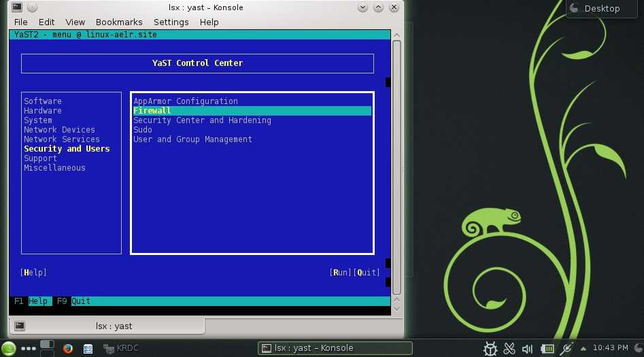Click F9 Quit in the function key bar
The width and height of the screenshot is (644, 357).
click(x=73, y=301)
